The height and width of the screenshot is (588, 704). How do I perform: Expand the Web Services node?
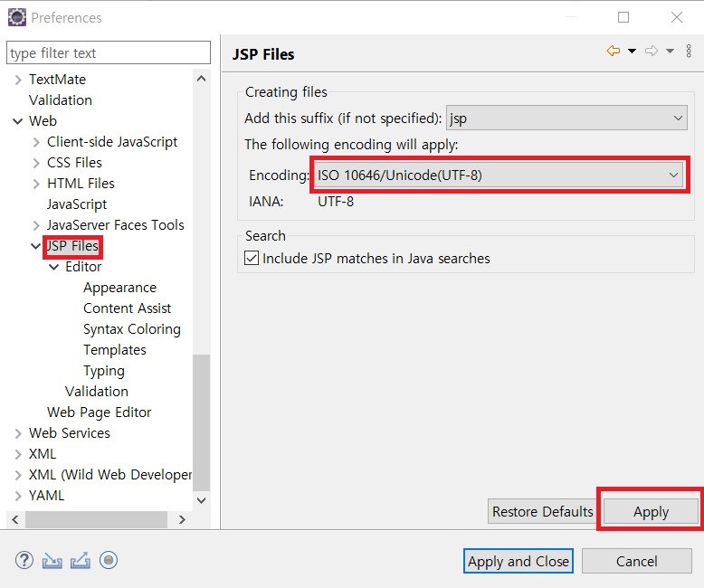pos(18,433)
